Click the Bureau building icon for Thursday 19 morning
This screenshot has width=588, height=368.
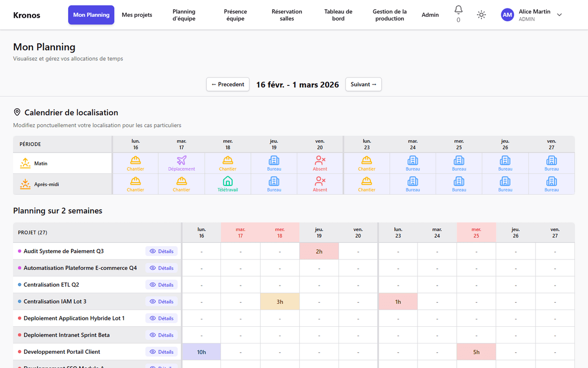274,161
